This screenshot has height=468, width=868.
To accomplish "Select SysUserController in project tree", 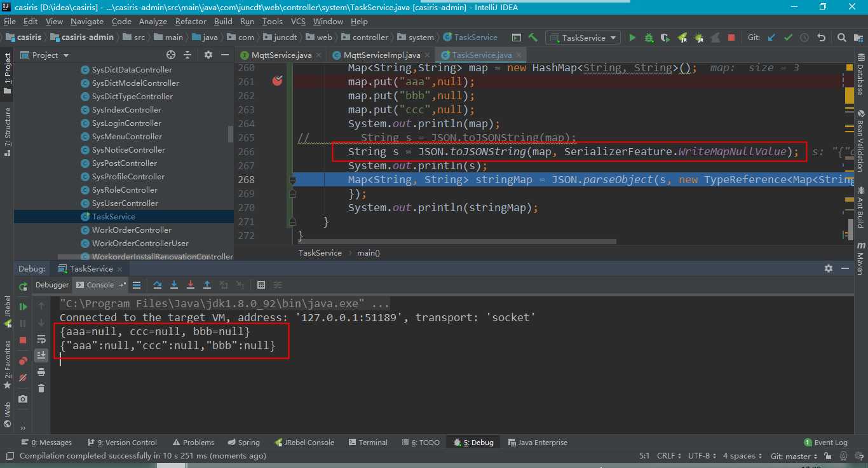I will [125, 203].
